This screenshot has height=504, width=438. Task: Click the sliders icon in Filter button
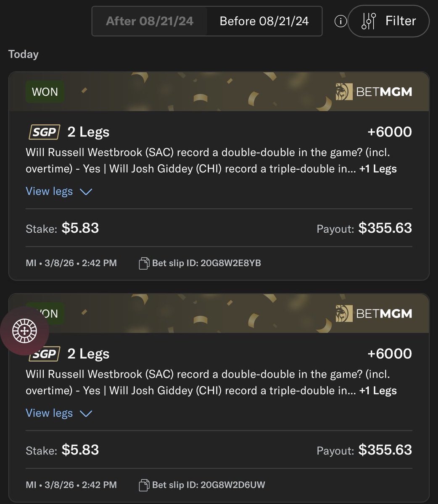click(x=368, y=21)
